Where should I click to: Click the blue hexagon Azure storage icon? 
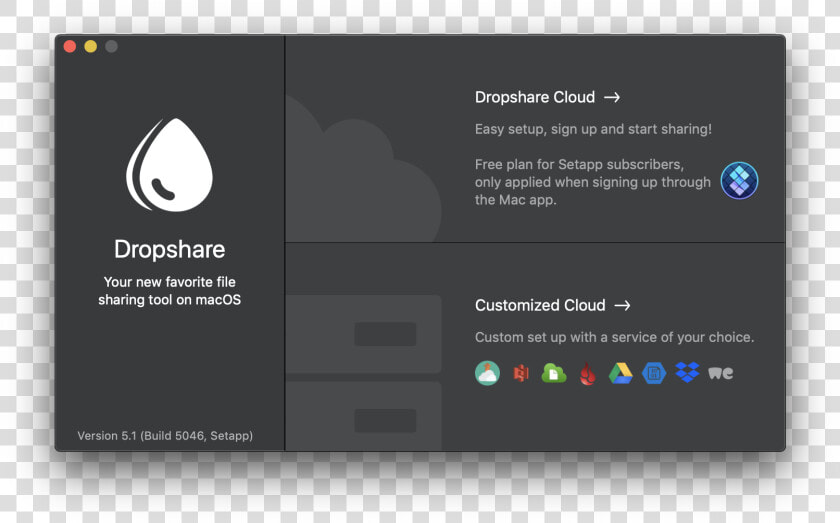(654, 373)
